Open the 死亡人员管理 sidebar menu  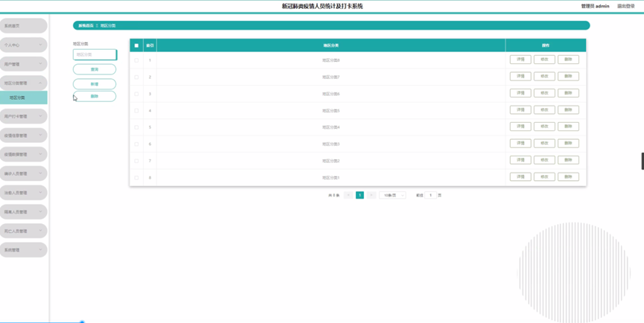coord(23,231)
